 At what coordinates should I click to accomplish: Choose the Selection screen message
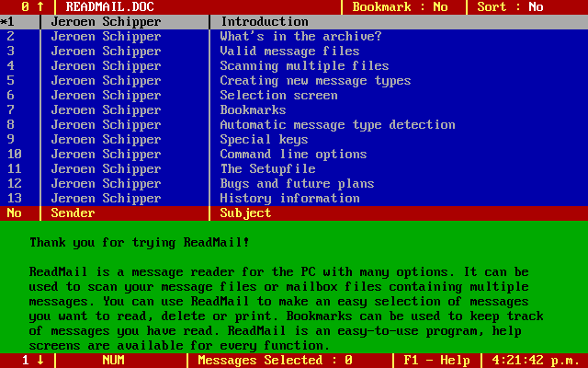pyautogui.click(x=278, y=96)
